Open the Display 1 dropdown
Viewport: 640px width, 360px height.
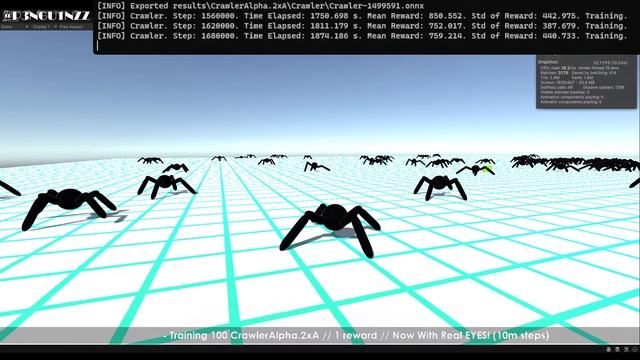(x=44, y=27)
